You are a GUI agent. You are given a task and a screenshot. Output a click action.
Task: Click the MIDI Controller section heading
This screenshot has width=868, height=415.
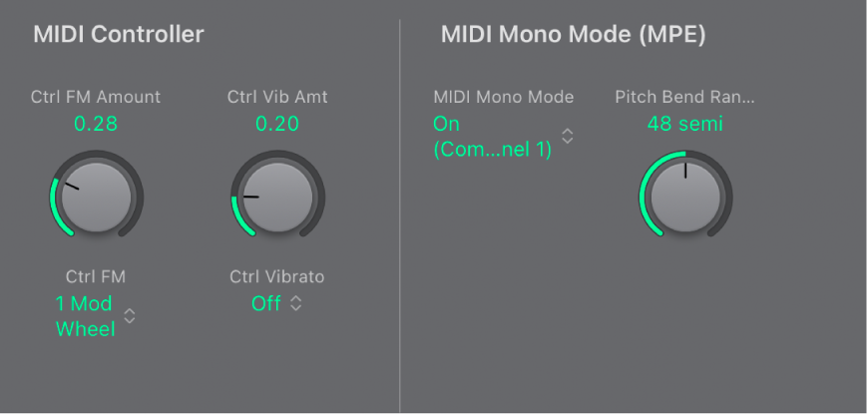click(118, 35)
